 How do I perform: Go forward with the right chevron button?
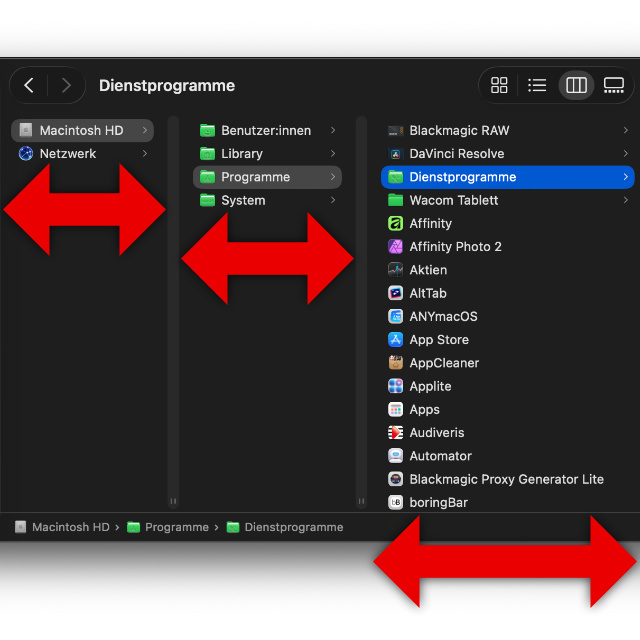click(66, 85)
